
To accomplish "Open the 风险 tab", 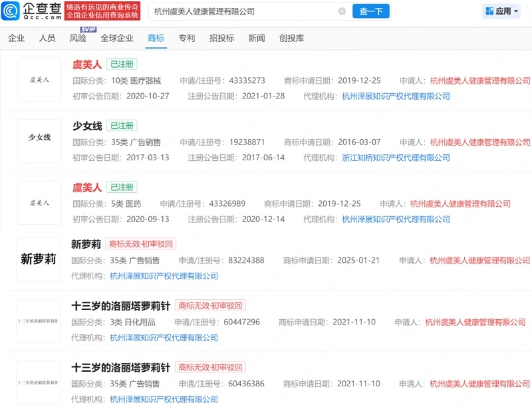I will tap(78, 38).
